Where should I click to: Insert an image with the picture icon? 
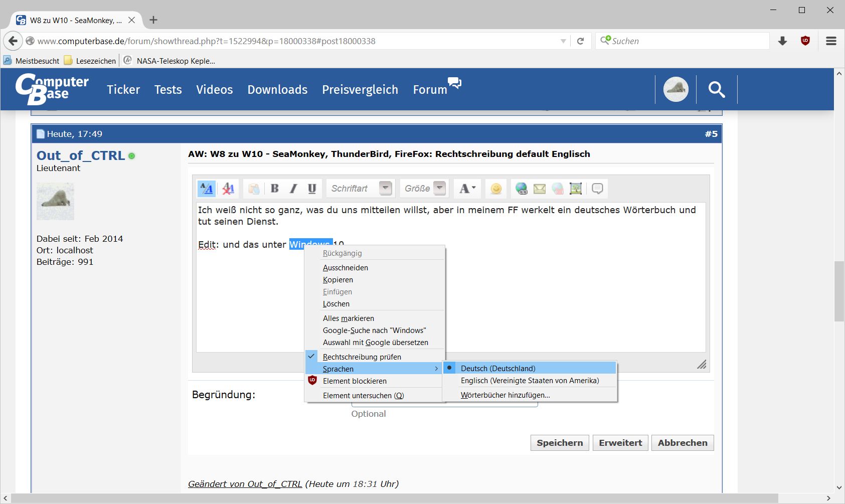(576, 189)
